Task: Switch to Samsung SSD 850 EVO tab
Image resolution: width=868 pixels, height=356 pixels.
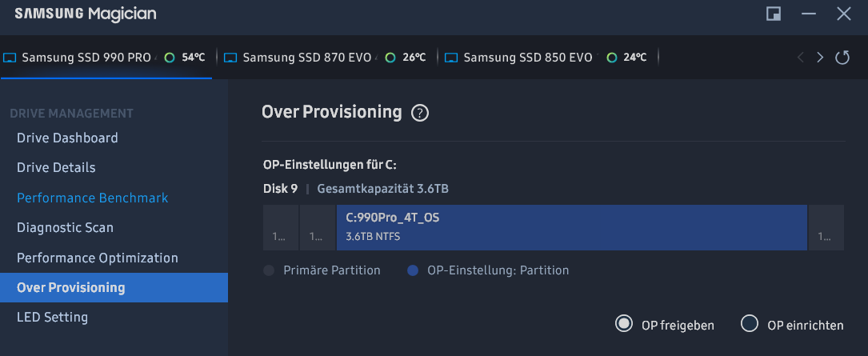Action: coord(528,58)
